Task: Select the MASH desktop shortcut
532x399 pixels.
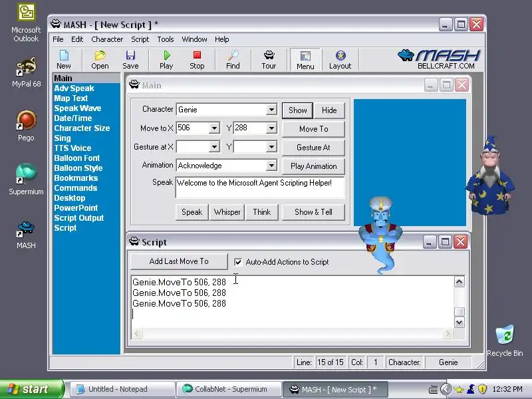Action: pyautogui.click(x=26, y=235)
